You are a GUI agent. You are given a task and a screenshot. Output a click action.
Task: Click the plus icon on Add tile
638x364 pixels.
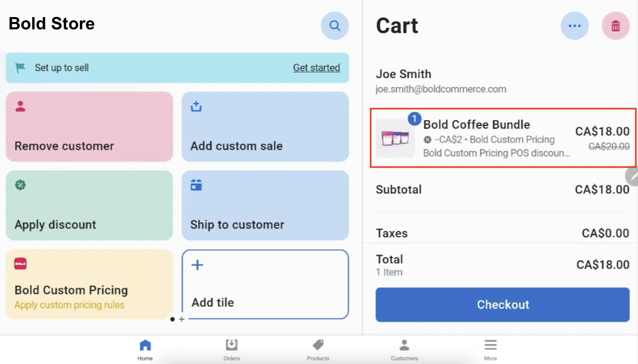click(x=197, y=265)
